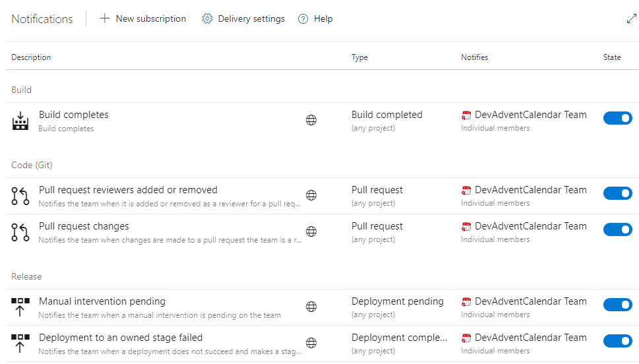Click the globe icon for Manual intervention pending
Screen dimensions: 639x364
tap(311, 307)
